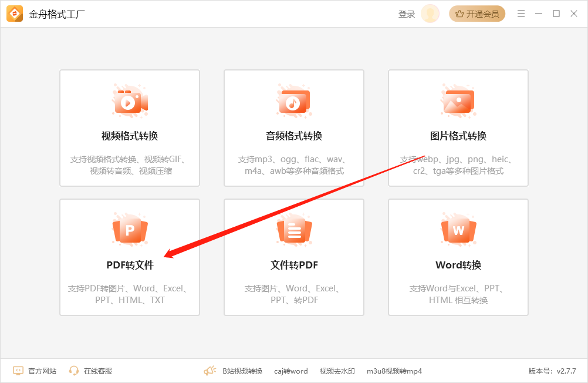The height and width of the screenshot is (383, 588).
Task: Click the headset icon beside 在线客服
Action: tap(73, 371)
